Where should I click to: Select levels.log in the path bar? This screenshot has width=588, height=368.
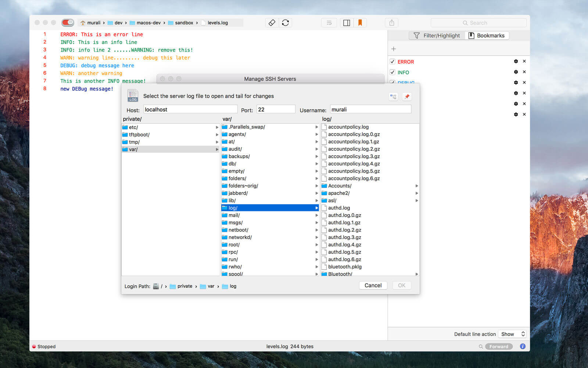pyautogui.click(x=215, y=23)
